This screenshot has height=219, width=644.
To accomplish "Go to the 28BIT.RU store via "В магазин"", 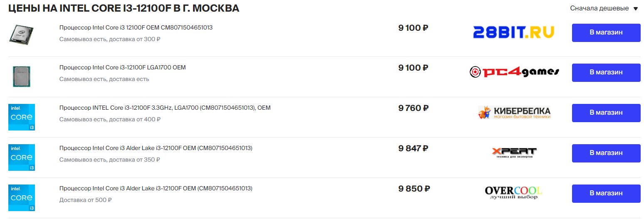I will point(606,33).
